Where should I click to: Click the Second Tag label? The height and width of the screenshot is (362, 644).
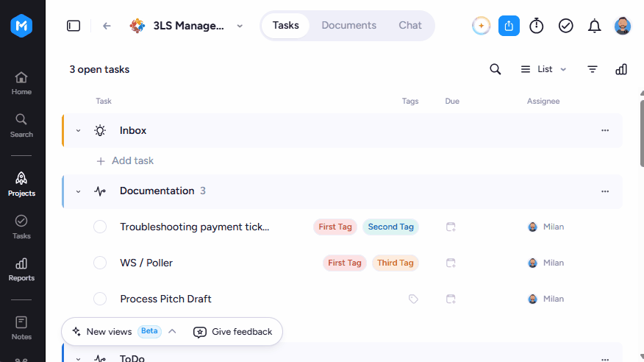tap(390, 227)
